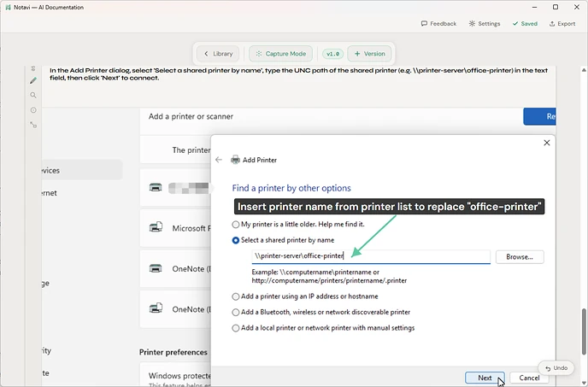588x387 pixels.
Task: Select the arrow connector tool in sidebar
Action: coord(33,125)
